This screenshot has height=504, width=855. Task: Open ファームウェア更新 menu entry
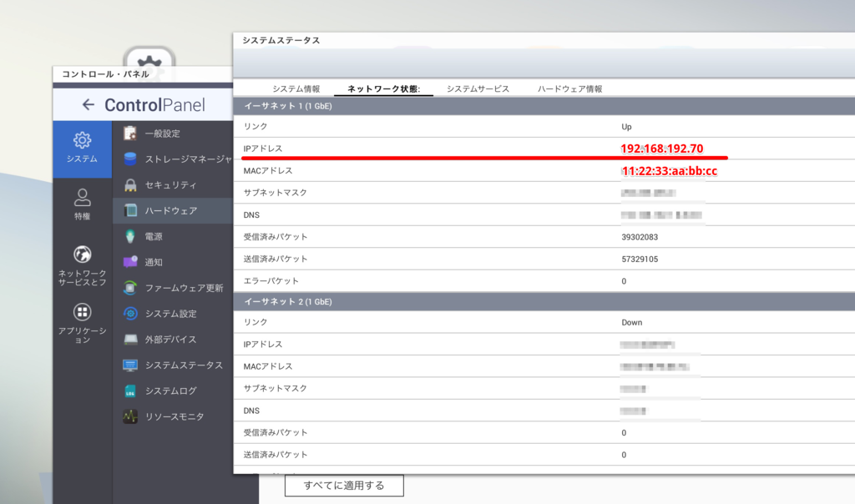click(x=172, y=288)
